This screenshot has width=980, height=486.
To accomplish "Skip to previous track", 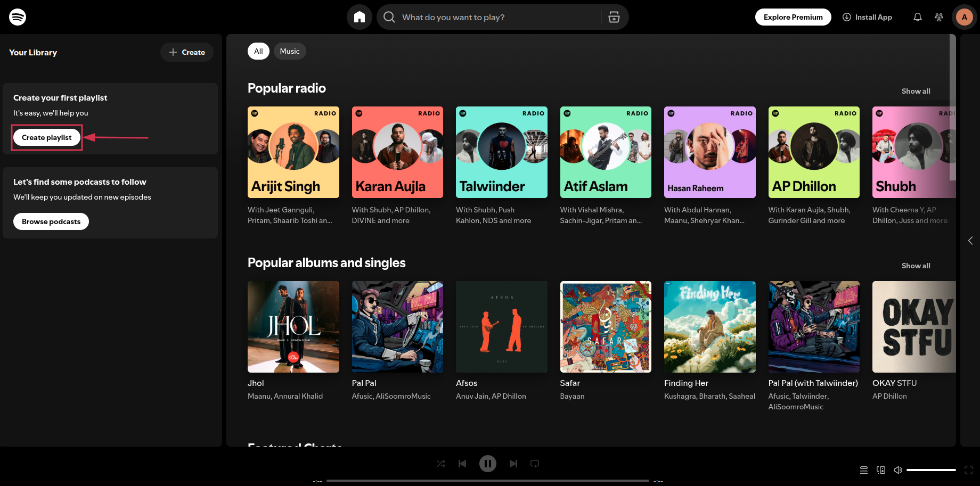I will point(462,464).
